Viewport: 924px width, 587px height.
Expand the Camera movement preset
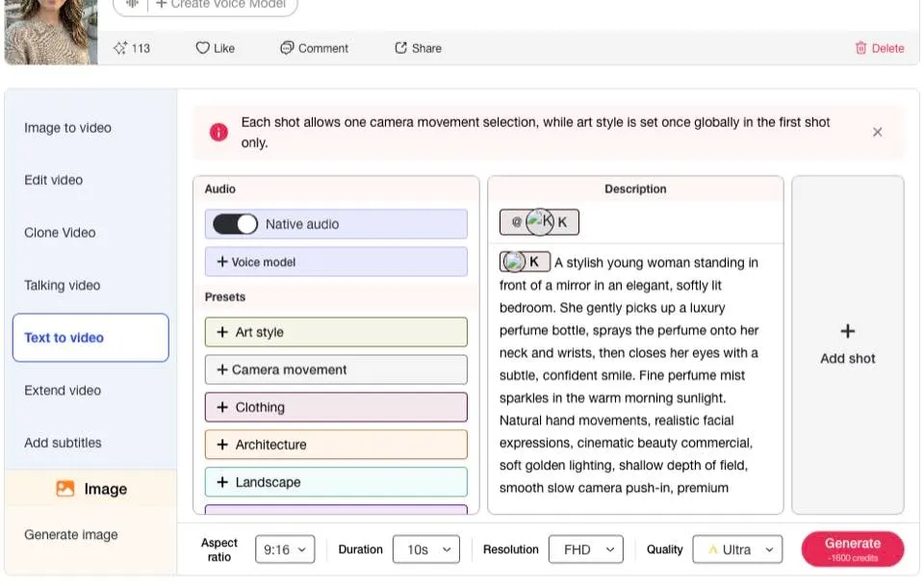[x=336, y=370]
